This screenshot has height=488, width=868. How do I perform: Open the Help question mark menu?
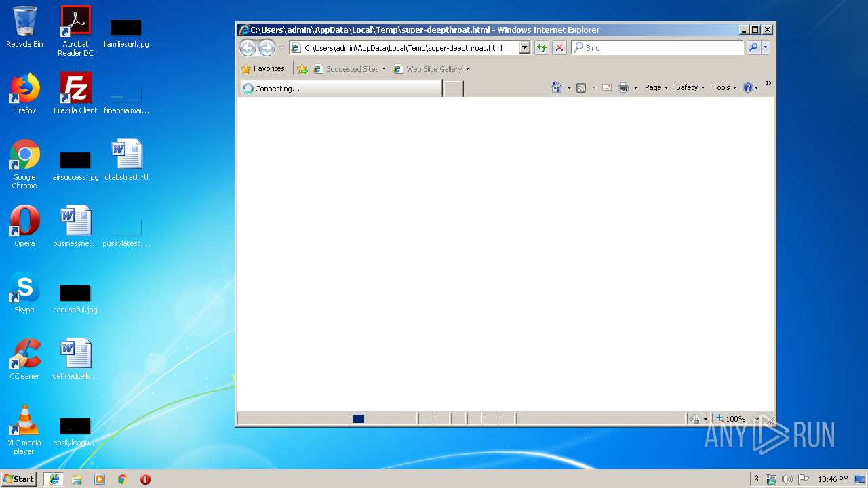pos(751,87)
